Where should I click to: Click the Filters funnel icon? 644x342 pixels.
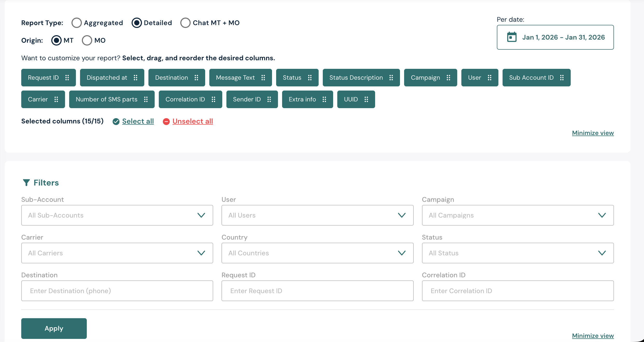coord(26,183)
